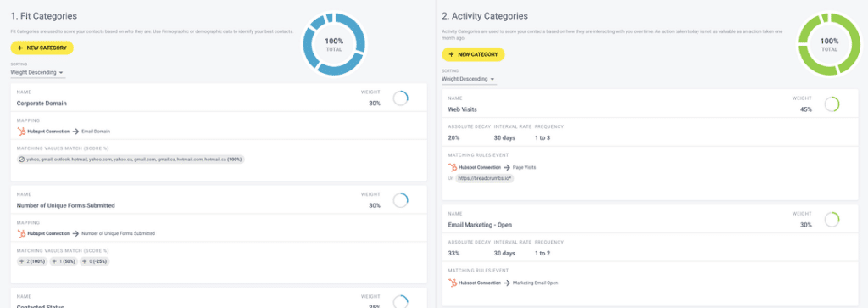Select the '0 (-25%)' matching value chip
The height and width of the screenshot is (308, 868).
coord(95,261)
